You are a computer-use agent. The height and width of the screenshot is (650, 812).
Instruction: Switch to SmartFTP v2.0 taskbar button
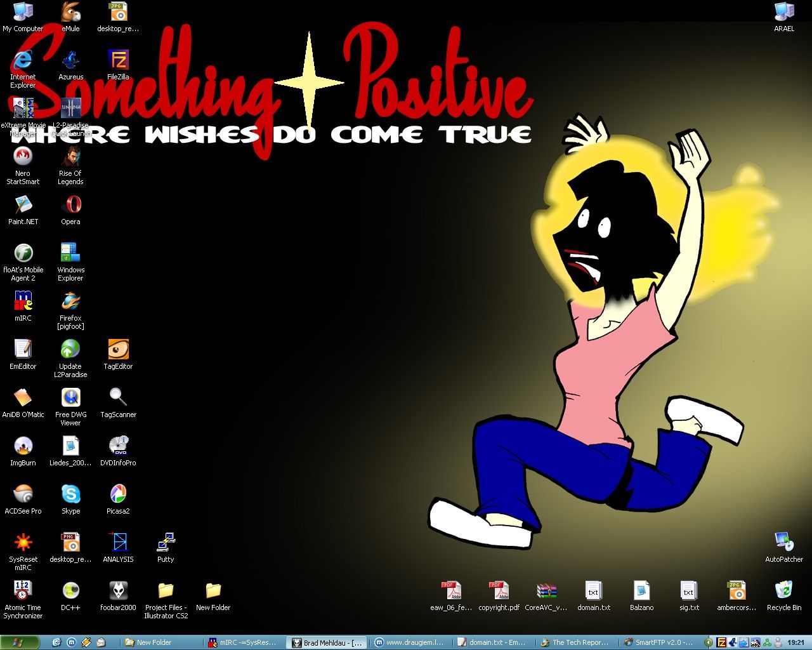[x=659, y=642]
